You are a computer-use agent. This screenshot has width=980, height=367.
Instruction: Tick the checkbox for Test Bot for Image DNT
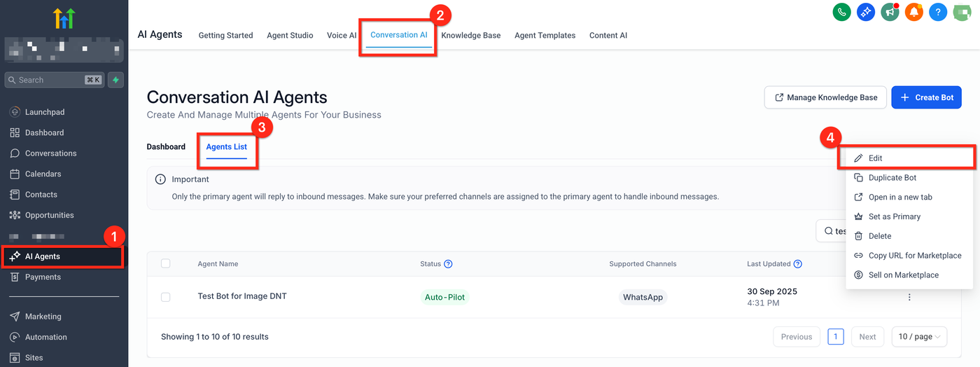click(166, 297)
